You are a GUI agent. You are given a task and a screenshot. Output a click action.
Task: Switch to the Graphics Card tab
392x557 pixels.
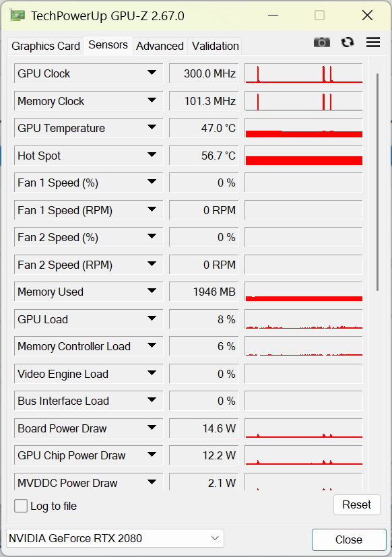[46, 46]
